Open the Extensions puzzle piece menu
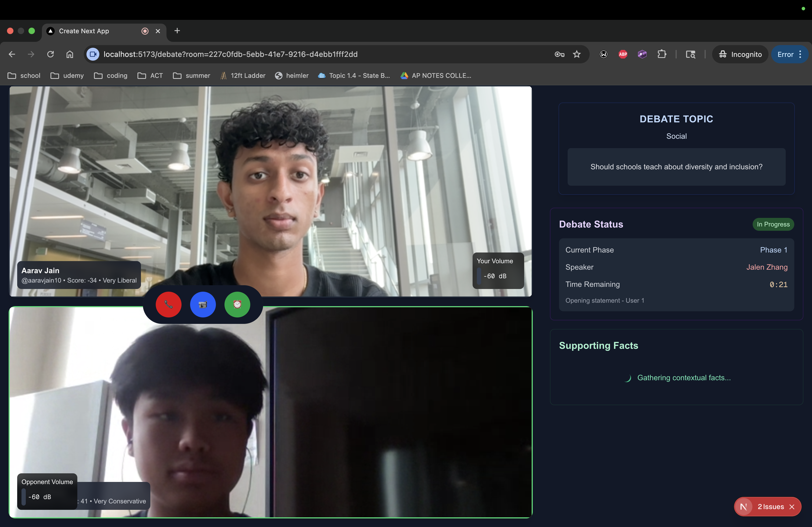812x527 pixels. click(662, 54)
